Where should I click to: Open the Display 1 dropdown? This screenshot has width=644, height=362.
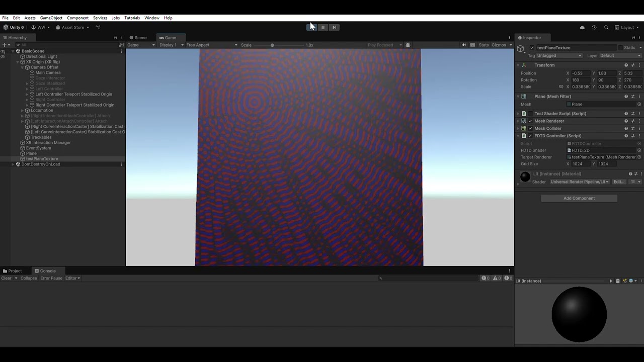pyautogui.click(x=170, y=45)
